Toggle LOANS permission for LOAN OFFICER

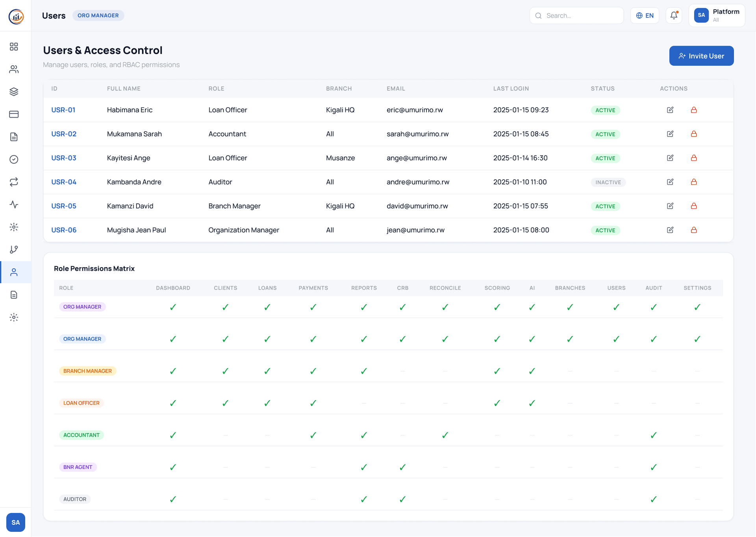[267, 403]
